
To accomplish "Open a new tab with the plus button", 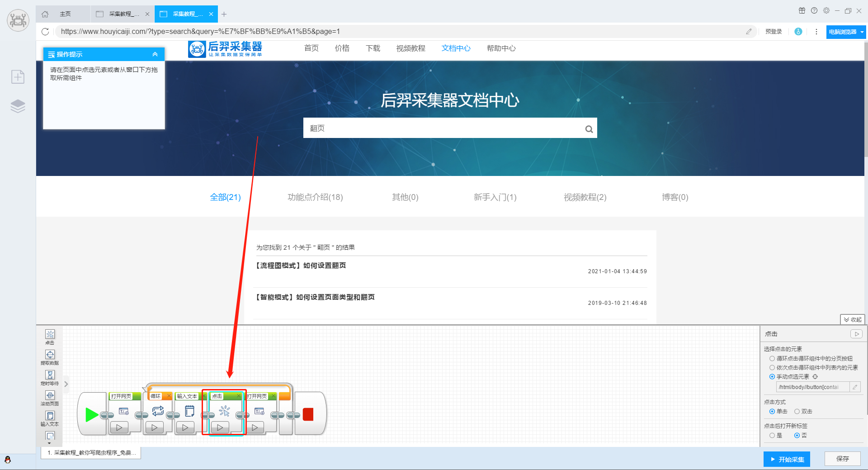I will click(x=224, y=14).
